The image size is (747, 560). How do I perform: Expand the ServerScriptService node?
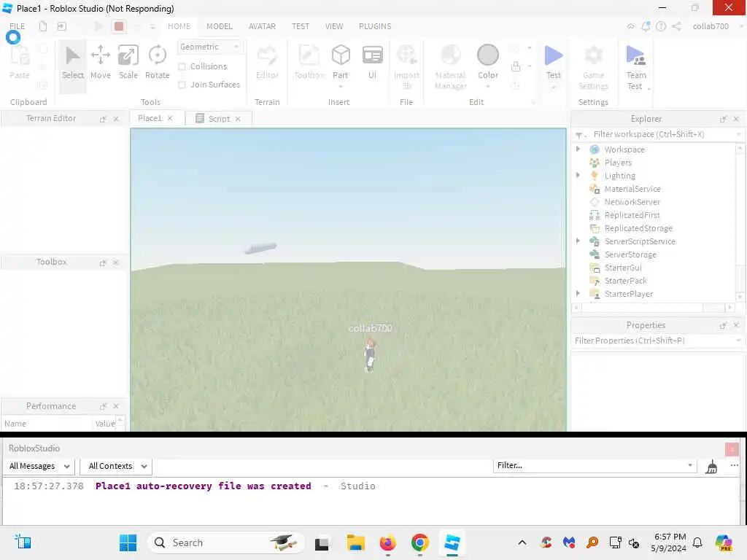[578, 241]
